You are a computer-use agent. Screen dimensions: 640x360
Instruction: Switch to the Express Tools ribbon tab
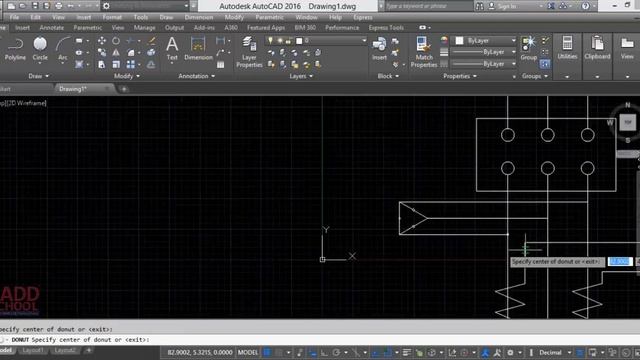[x=386, y=27]
